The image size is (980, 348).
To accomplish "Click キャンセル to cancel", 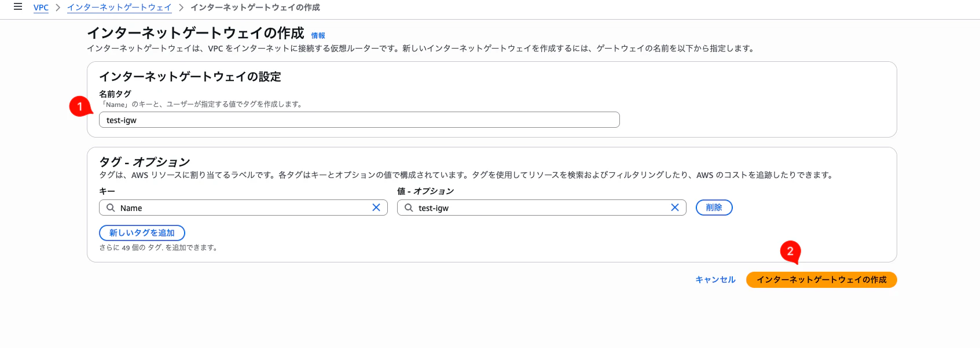I will pos(715,280).
